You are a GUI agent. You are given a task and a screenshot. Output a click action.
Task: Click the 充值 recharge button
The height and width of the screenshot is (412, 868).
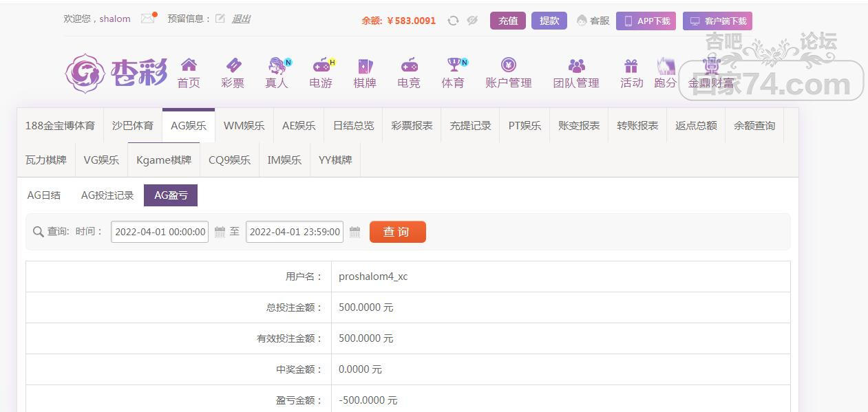tap(508, 21)
